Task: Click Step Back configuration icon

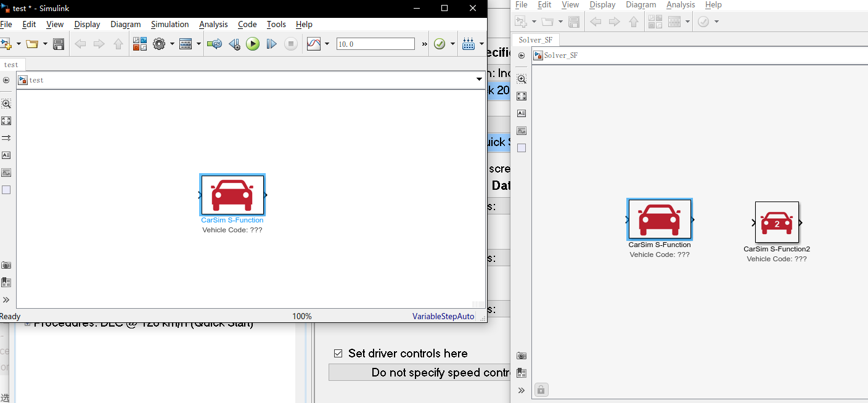Action: [234, 44]
